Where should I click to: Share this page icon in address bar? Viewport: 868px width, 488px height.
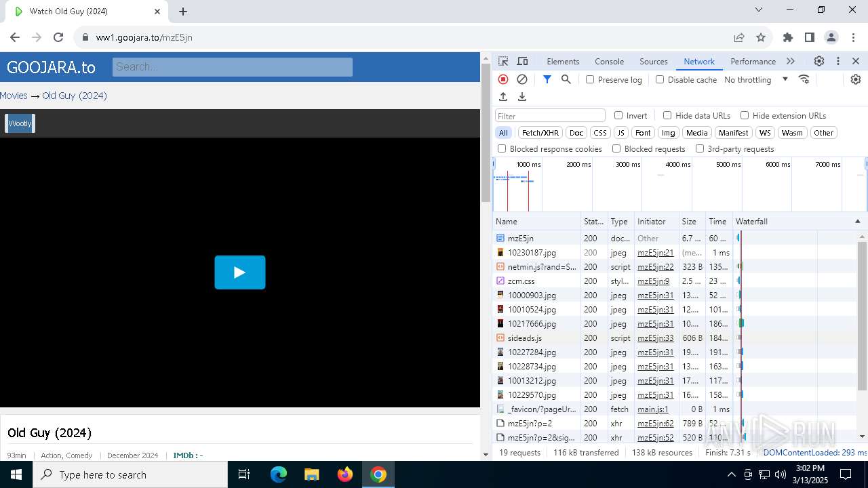click(739, 37)
